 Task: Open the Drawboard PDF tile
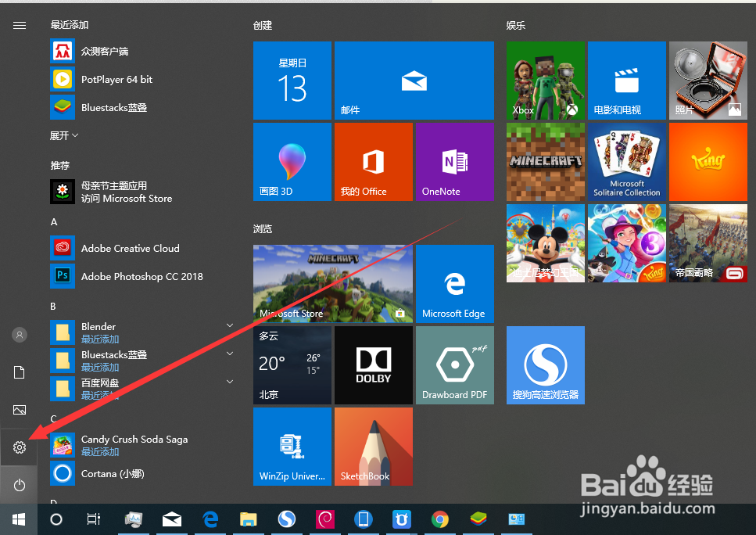(455, 365)
